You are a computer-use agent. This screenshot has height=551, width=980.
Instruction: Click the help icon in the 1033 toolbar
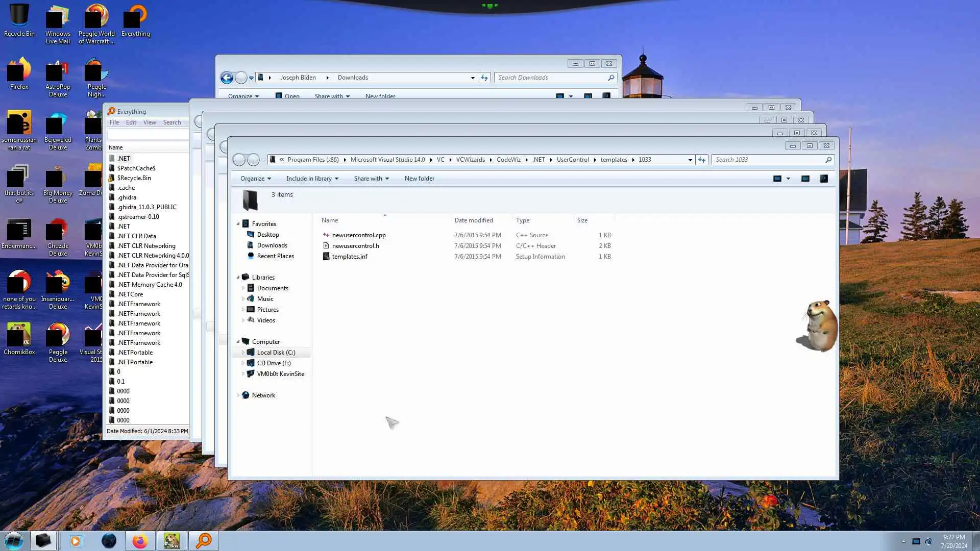(824, 179)
